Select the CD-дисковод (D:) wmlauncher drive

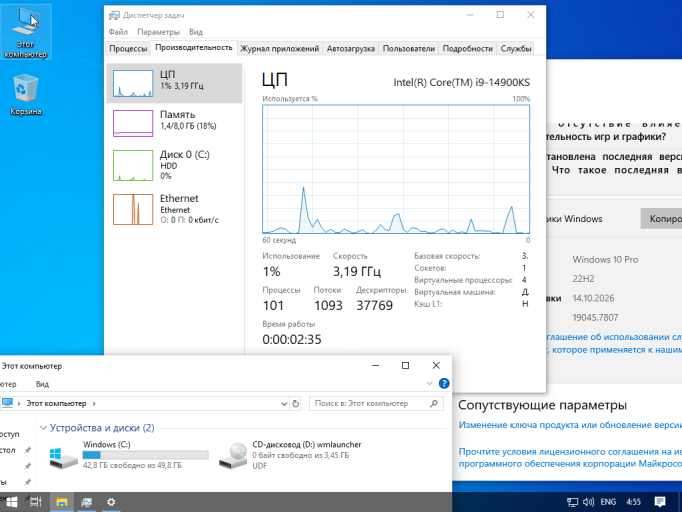(290, 455)
